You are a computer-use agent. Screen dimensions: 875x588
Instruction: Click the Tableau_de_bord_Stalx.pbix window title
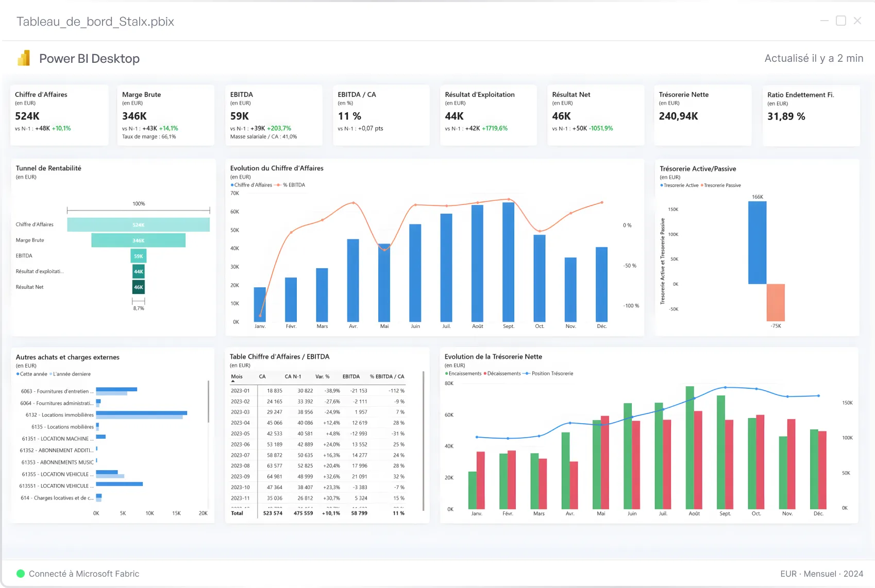point(95,22)
